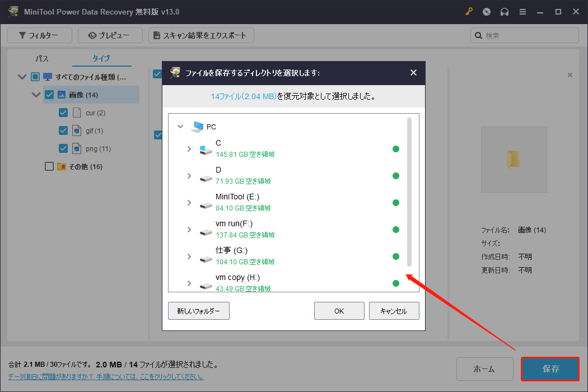Click the キャンセル button
The image size is (588, 392).
pyautogui.click(x=394, y=311)
